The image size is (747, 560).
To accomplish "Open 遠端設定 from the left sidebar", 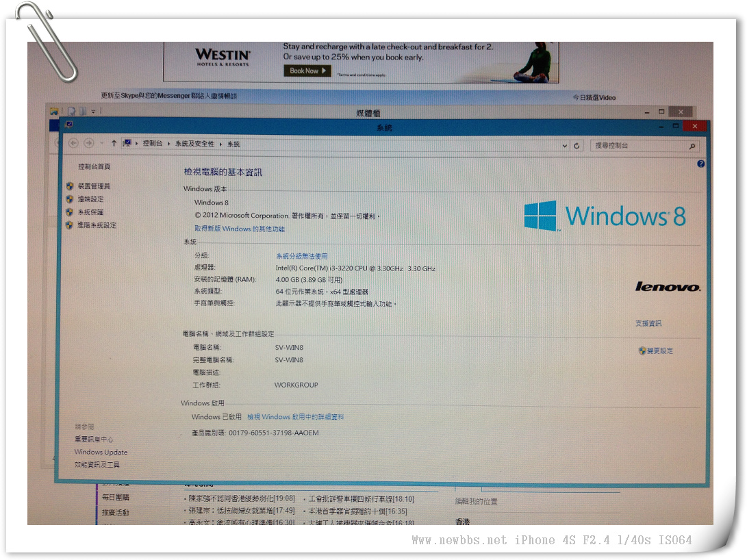I will click(91, 199).
